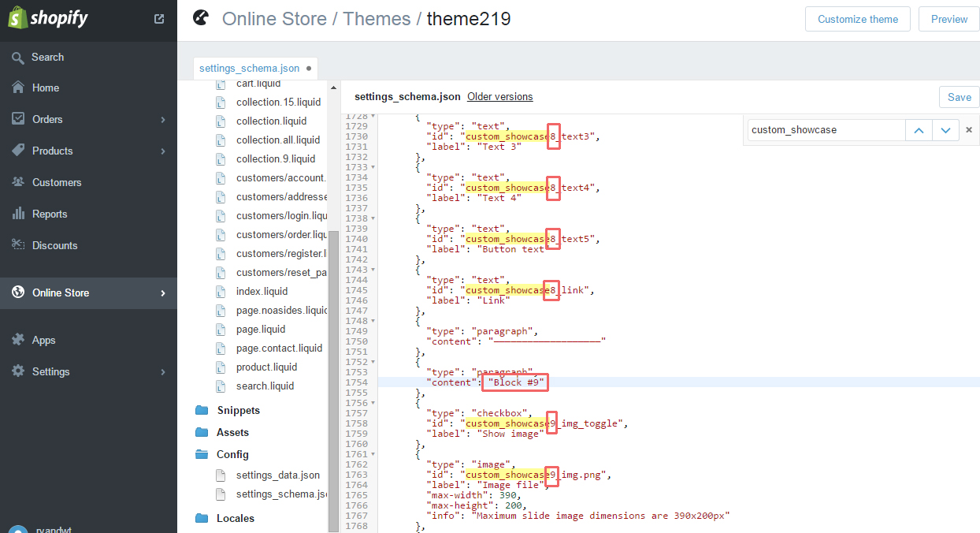This screenshot has height=533, width=980.
Task: Click file icon beside index.liquid
Action: [221, 291]
